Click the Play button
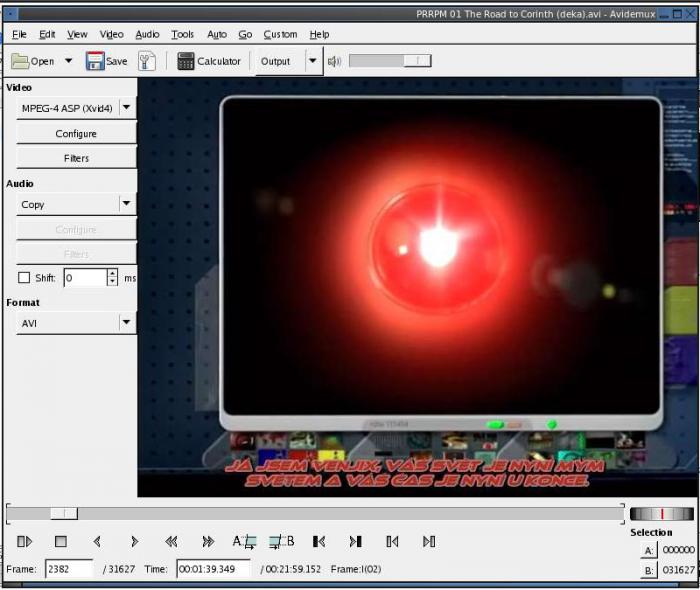This screenshot has height=590, width=700. pos(24,542)
